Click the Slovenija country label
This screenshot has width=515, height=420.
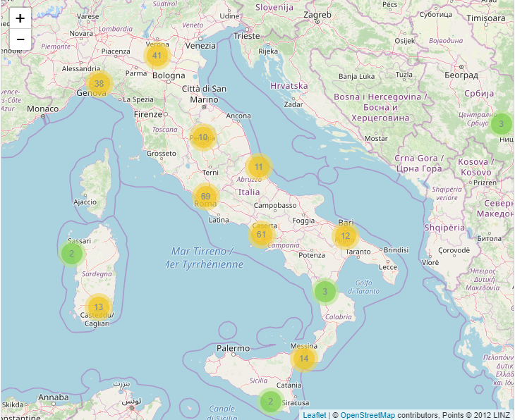click(x=274, y=7)
